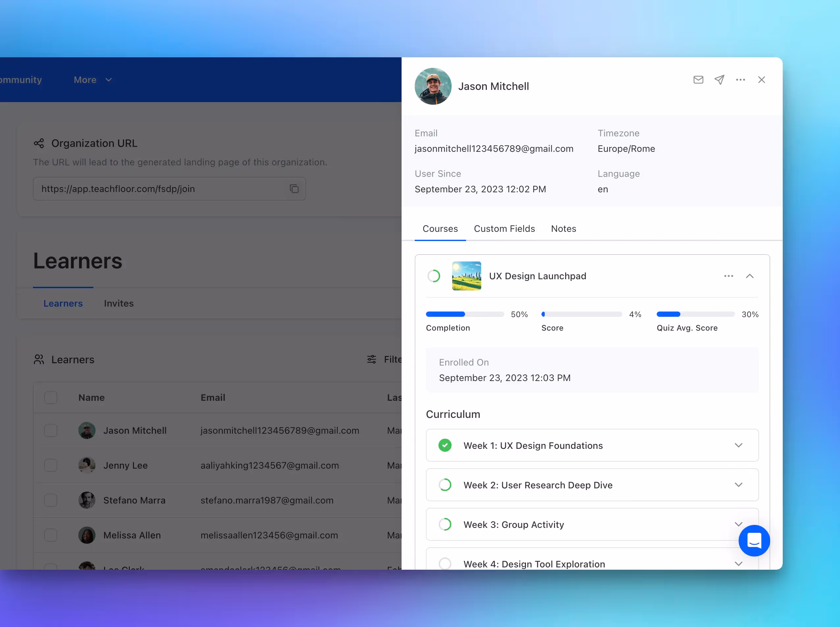The image size is (840, 627).
Task: Click the Completion progress bar
Action: (x=465, y=314)
